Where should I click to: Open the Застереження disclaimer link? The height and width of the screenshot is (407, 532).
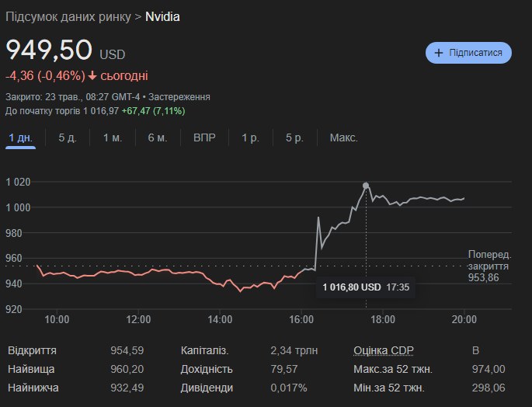pyautogui.click(x=179, y=97)
